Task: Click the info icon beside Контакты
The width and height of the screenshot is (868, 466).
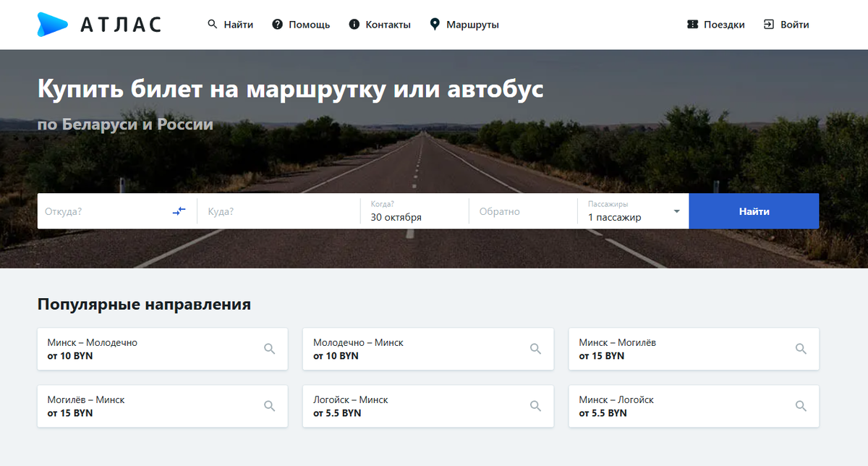Action: point(354,25)
